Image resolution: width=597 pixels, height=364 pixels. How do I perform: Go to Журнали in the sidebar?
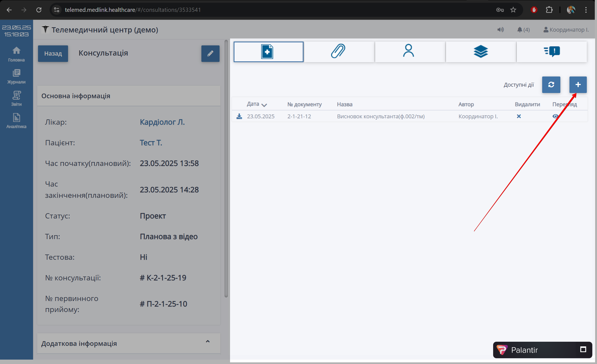click(x=16, y=76)
